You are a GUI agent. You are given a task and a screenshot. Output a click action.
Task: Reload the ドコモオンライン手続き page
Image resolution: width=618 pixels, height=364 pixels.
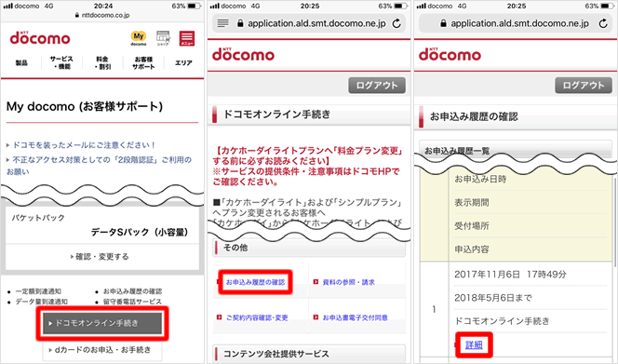tap(396, 23)
